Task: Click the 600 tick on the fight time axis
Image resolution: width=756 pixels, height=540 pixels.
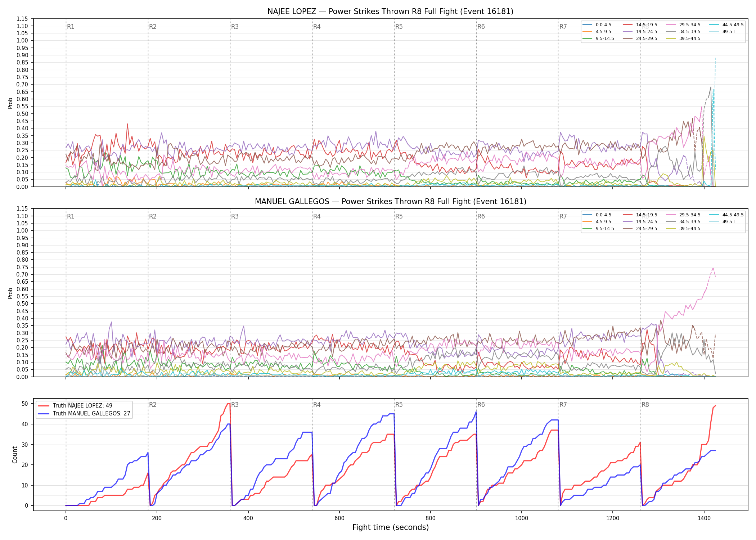Action: (339, 518)
